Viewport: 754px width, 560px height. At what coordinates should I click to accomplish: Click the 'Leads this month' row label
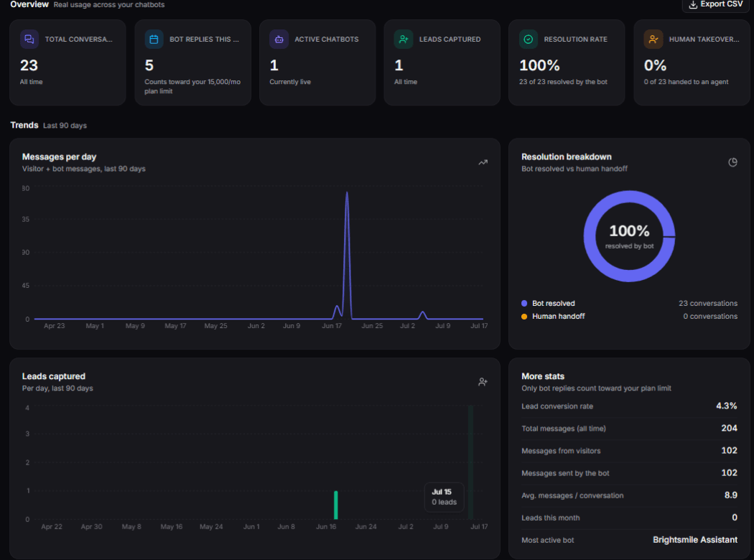(x=551, y=518)
